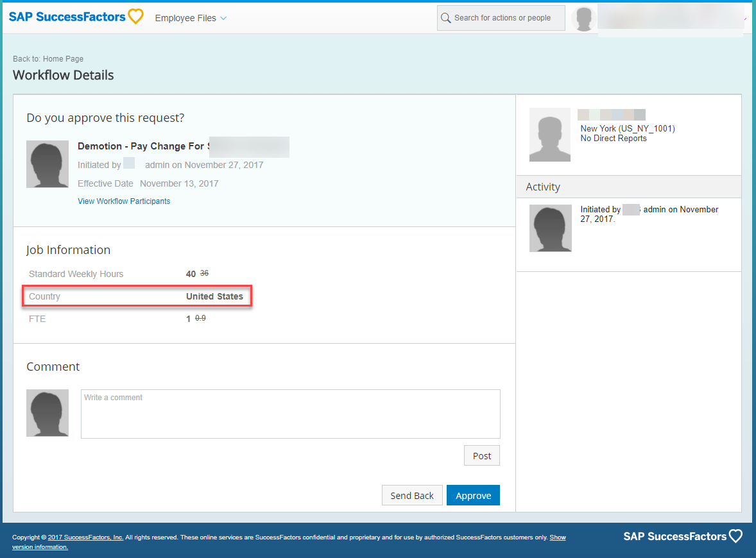This screenshot has height=558, width=756.
Task: Click the Demotion - Pay Change For title
Action: [143, 146]
